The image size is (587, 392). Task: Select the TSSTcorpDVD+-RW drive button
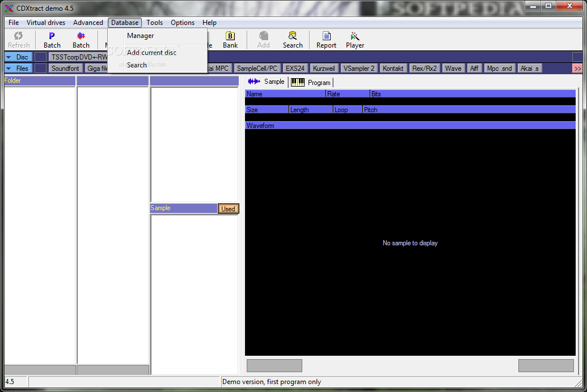click(79, 57)
